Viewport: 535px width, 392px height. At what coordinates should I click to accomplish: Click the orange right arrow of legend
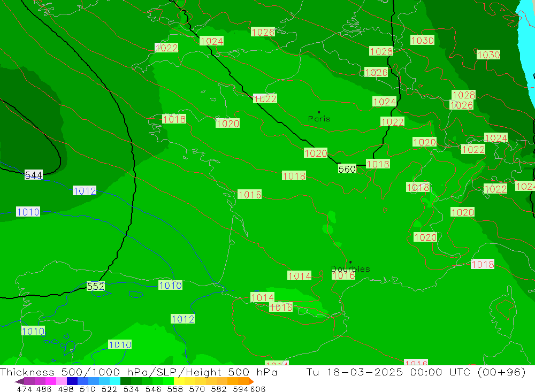tap(251, 381)
